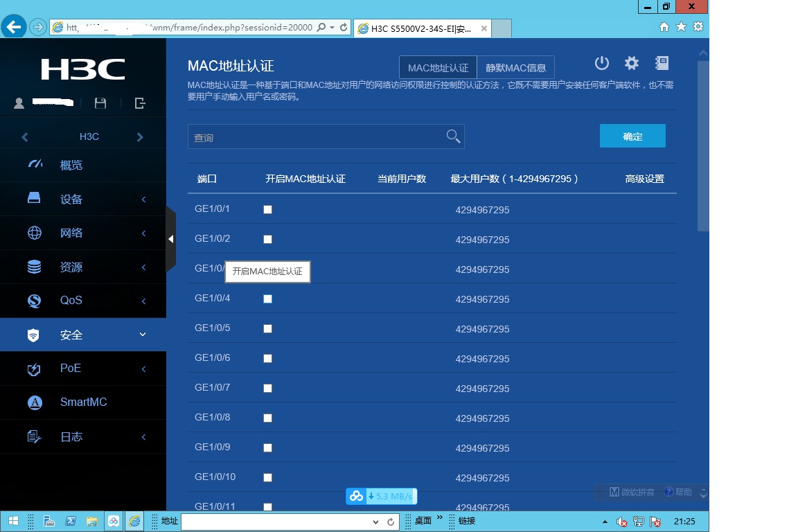
Task: Click the logout icon beside save
Action: [x=140, y=103]
